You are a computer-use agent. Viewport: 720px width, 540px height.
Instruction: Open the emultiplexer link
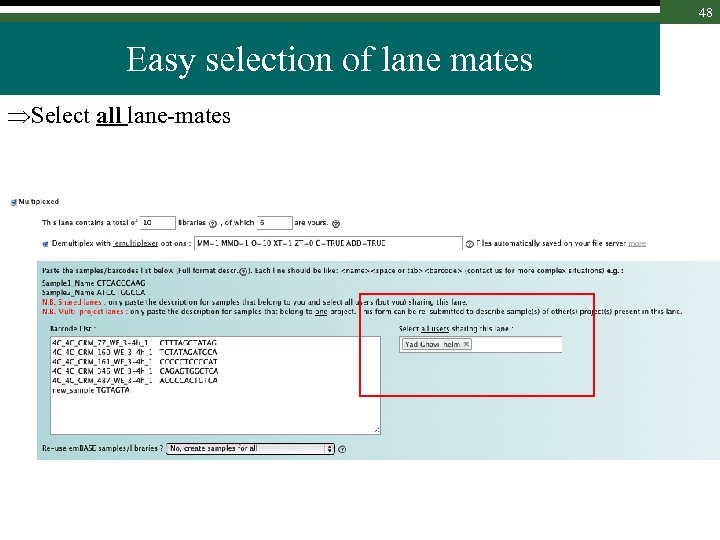[135, 243]
